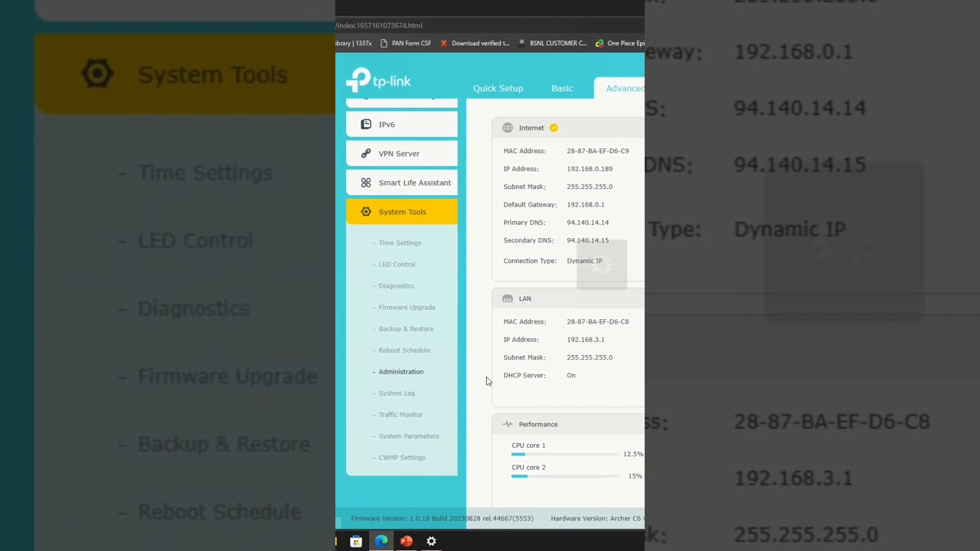The image size is (980, 551).
Task: Click the BSNL Customer bookmark icon
Action: coord(522,44)
